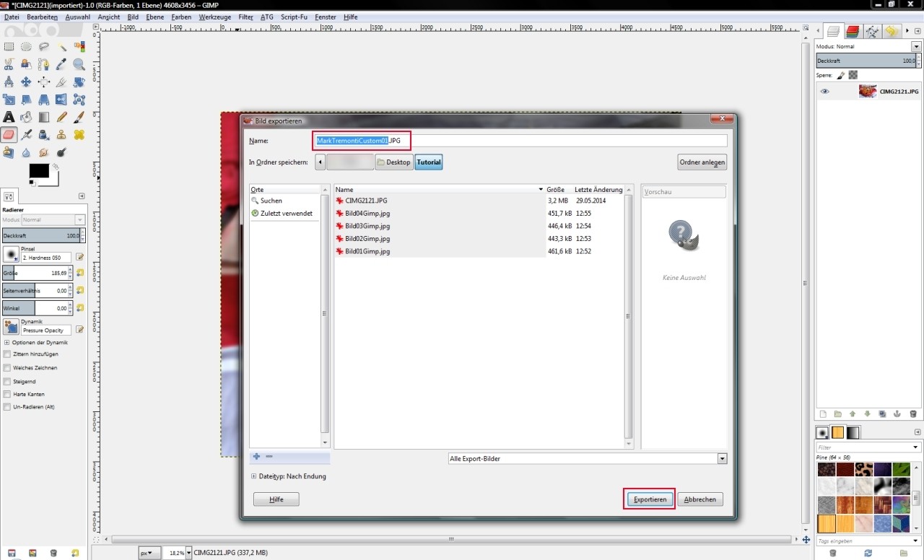
Task: Click the black foreground color swatch
Action: (38, 171)
